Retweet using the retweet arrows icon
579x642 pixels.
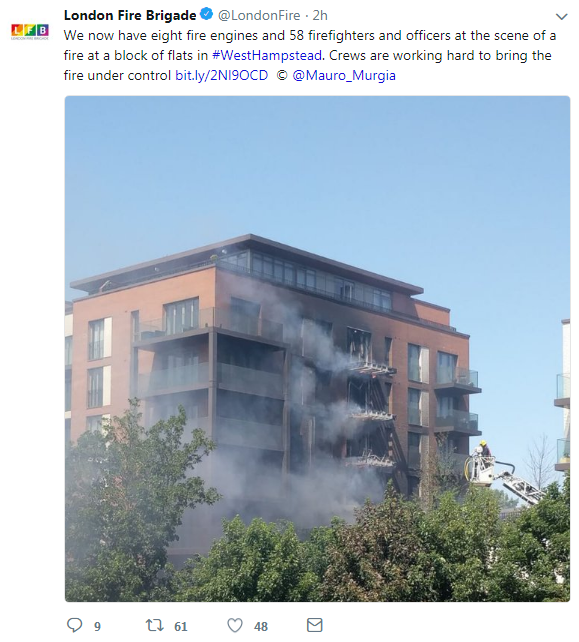155,625
